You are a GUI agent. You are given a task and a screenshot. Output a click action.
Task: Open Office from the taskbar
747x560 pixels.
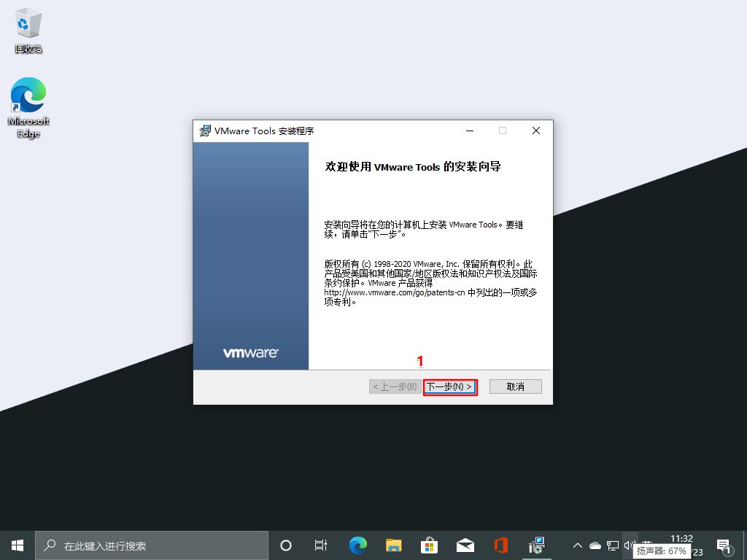click(501, 545)
